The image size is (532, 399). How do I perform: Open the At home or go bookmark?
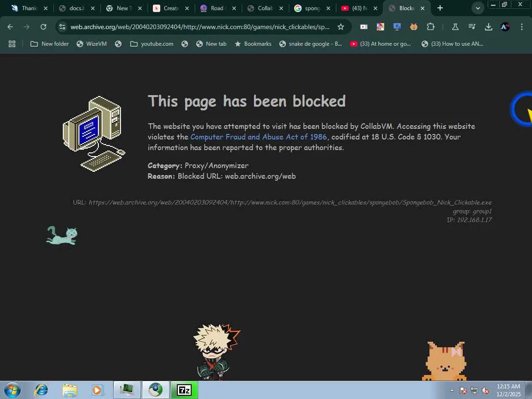[x=381, y=44]
